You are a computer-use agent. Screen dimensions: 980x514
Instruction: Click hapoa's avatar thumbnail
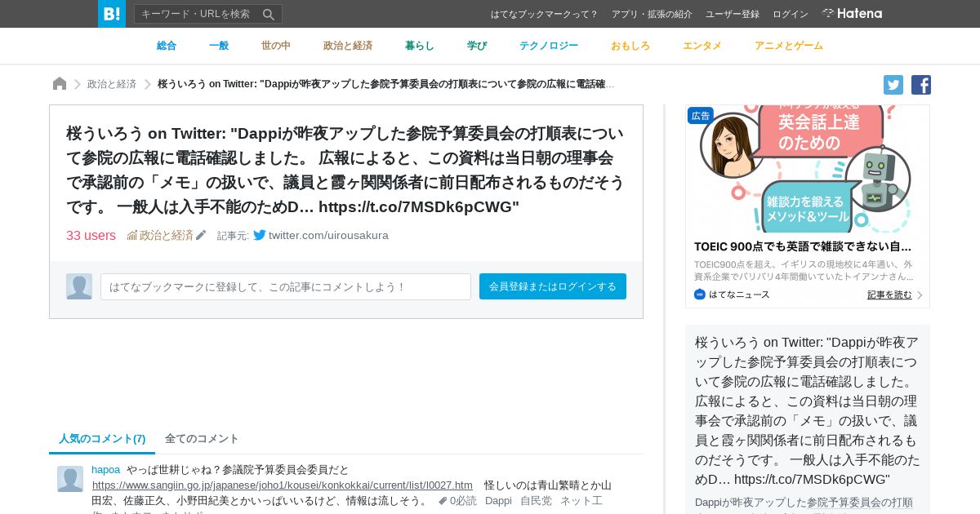[70, 479]
